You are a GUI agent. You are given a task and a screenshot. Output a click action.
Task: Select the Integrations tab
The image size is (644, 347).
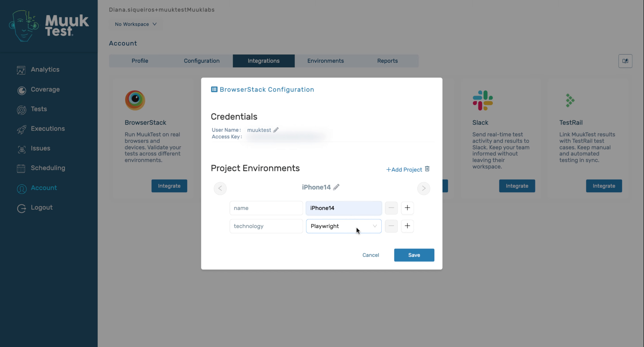point(264,61)
